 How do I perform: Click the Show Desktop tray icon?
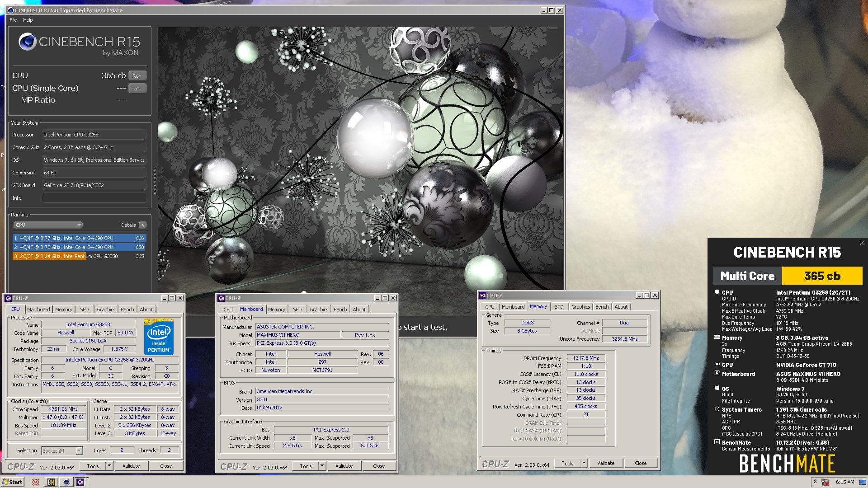(x=863, y=482)
